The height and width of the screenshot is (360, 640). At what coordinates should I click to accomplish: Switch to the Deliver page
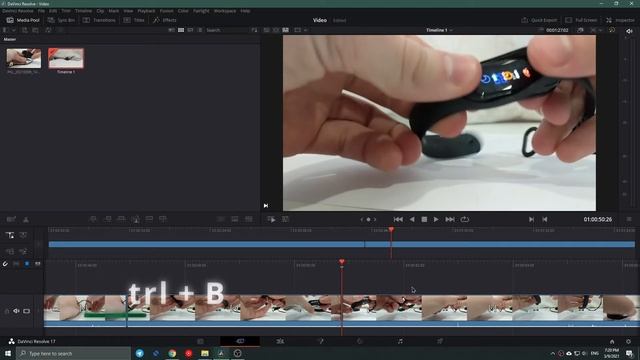point(440,341)
